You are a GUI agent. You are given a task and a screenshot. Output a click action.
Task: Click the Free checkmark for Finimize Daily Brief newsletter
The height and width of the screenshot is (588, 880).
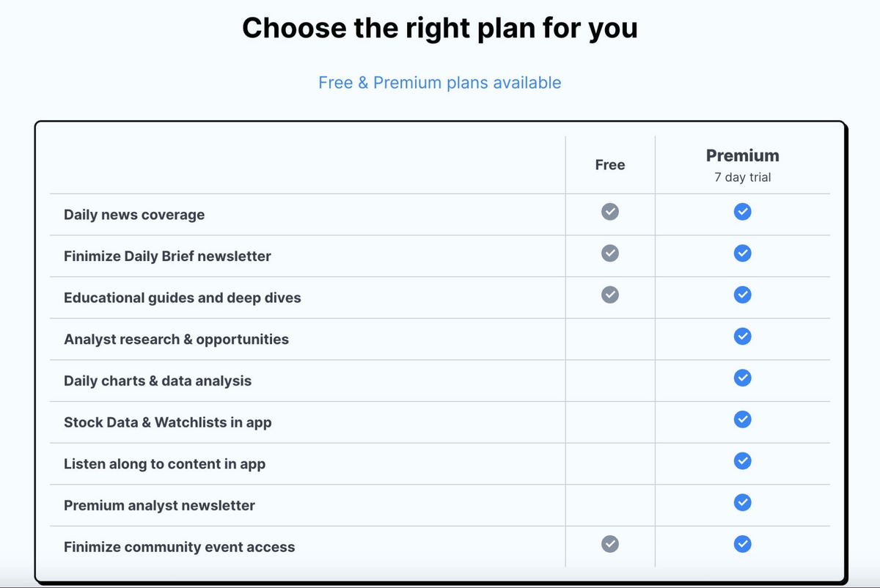610,253
